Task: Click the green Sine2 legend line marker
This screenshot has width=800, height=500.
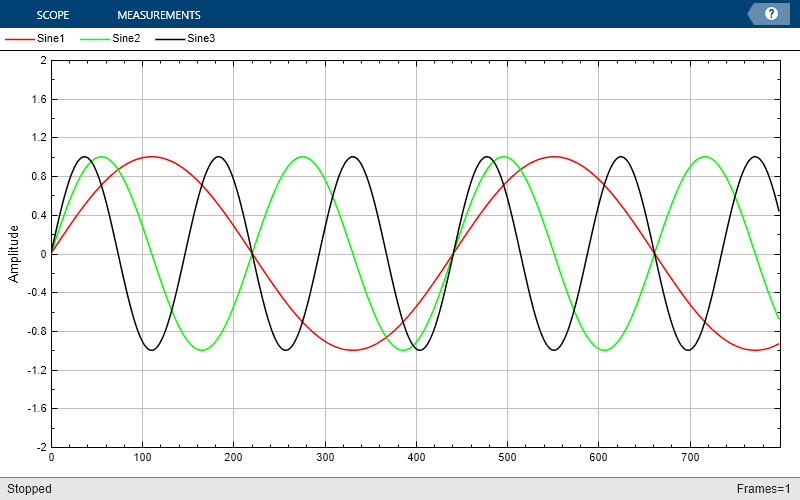Action: point(95,39)
